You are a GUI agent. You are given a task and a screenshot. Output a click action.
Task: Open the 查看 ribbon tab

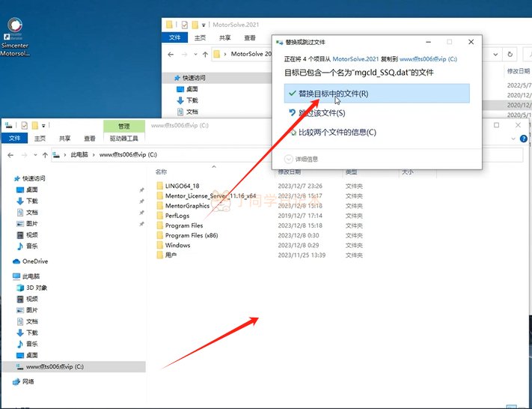(90, 139)
